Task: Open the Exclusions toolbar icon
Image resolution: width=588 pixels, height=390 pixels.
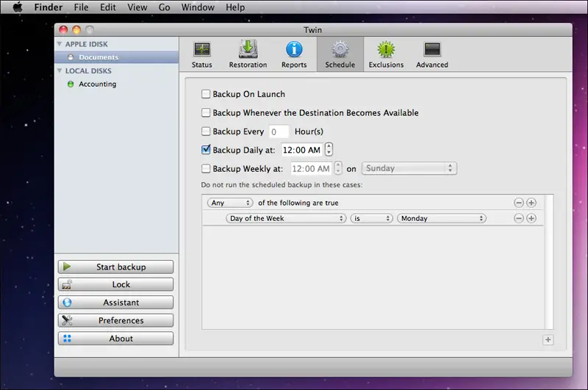Action: [x=386, y=49]
